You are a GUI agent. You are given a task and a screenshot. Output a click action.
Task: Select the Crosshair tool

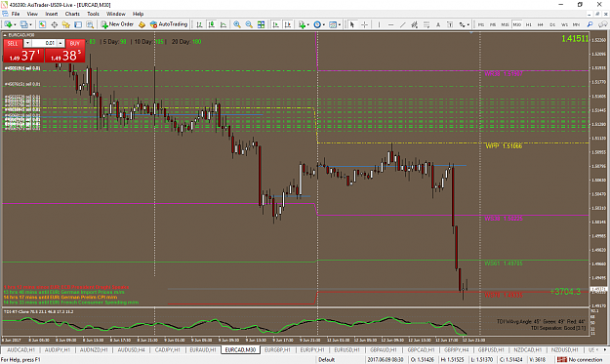(x=364, y=24)
